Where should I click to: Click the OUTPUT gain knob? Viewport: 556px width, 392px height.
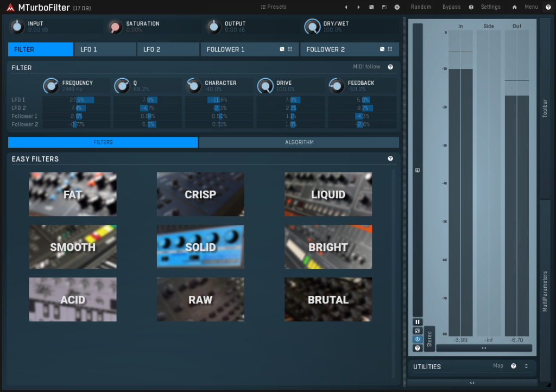click(x=213, y=26)
